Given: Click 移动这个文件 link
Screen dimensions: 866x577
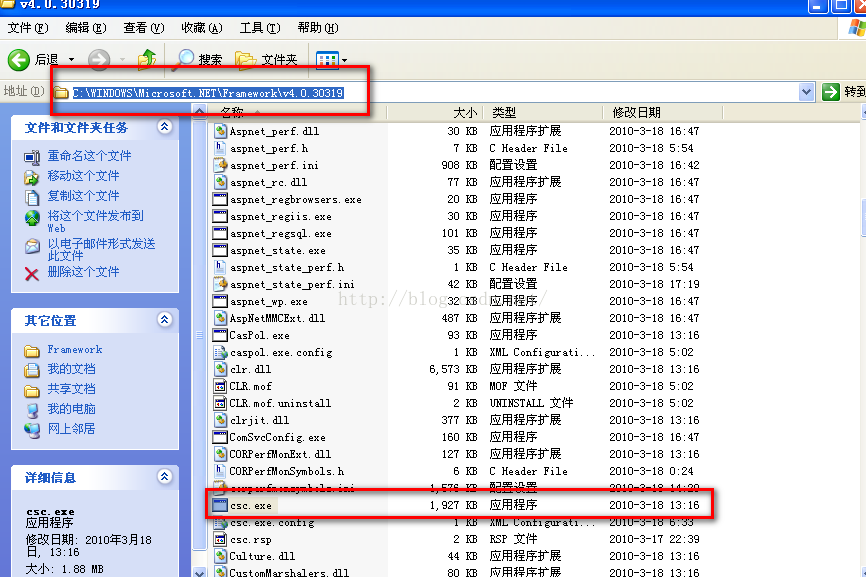Looking at the screenshot, I should point(83,176).
